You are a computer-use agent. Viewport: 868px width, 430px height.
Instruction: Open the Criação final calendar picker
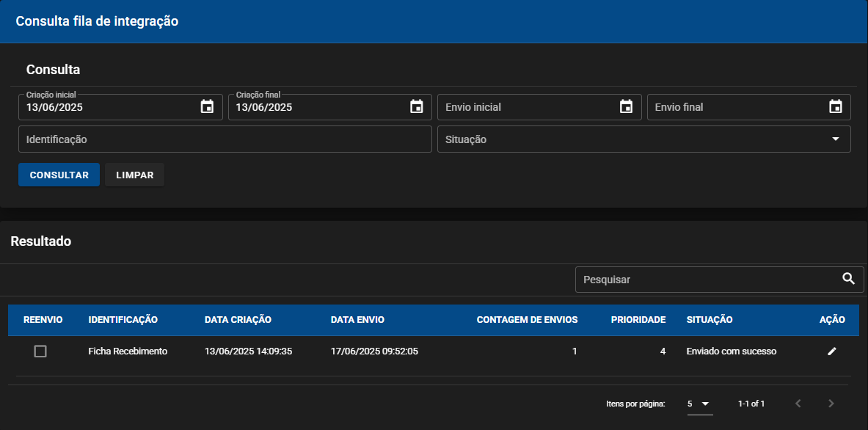pyautogui.click(x=416, y=107)
